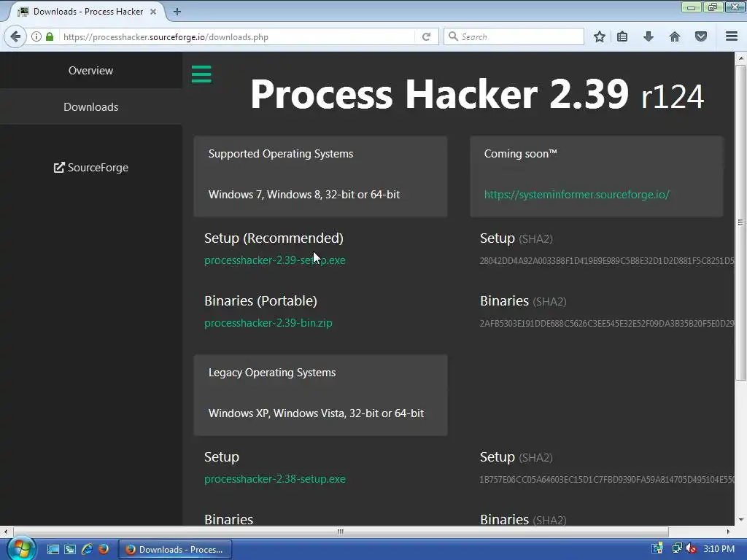The height and width of the screenshot is (560, 747).
Task: Click the Setup (Recommended) heading
Action: (x=274, y=238)
